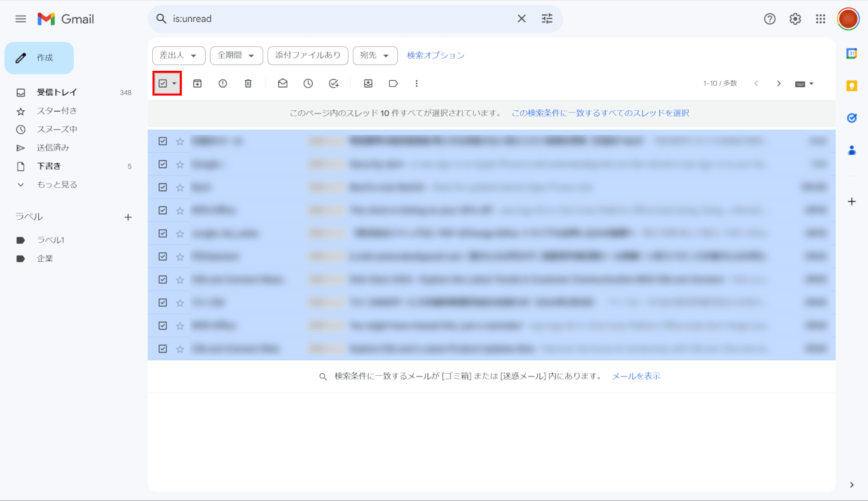The width and height of the screenshot is (868, 501).
Task: Get add-ons with the side panel plus
Action: point(852,202)
